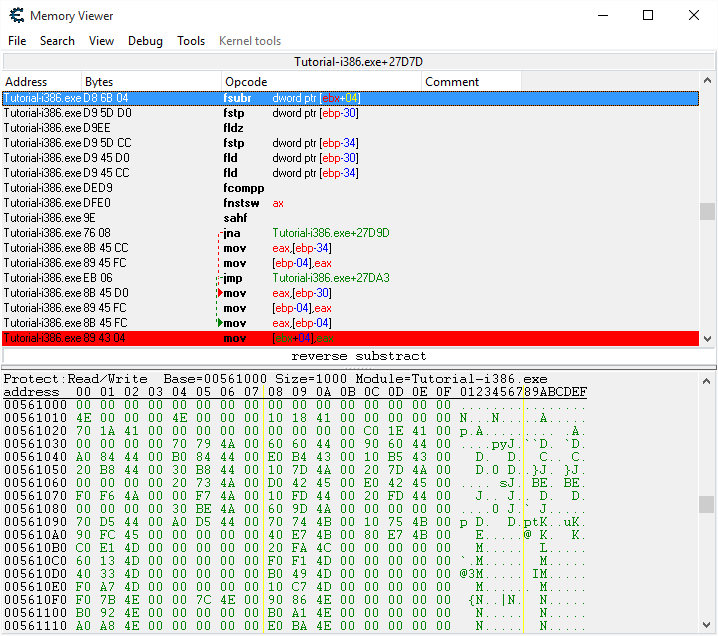Click the Opcode column header
718x636 pixels.
coord(320,81)
